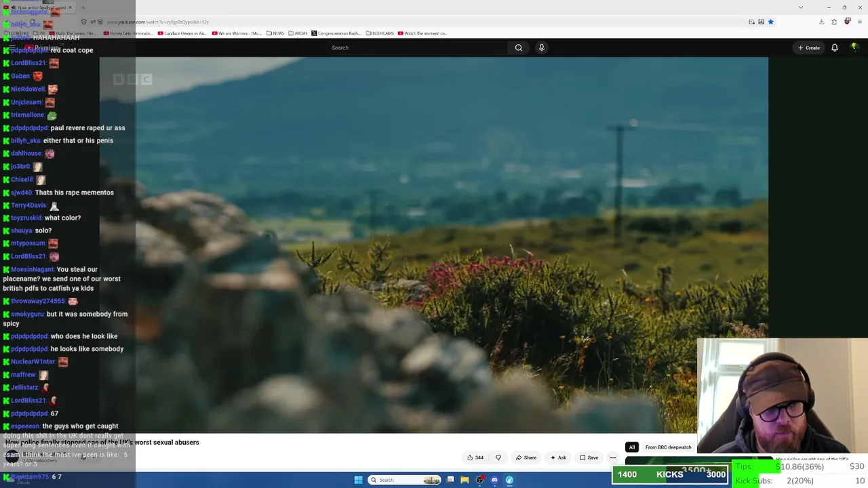This screenshot has height=488, width=868.
Task: Bookmark this page with the star icon
Action: click(770, 22)
